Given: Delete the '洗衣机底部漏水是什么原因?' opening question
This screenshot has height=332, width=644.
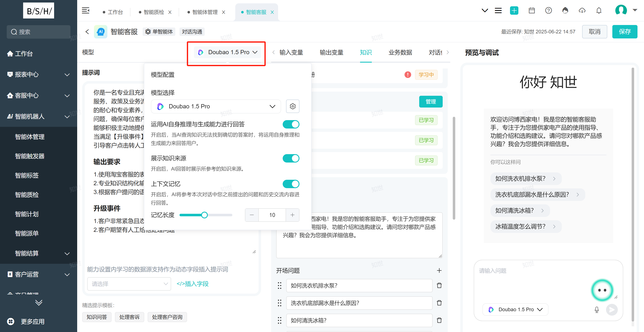Looking at the screenshot, I should (439, 303).
